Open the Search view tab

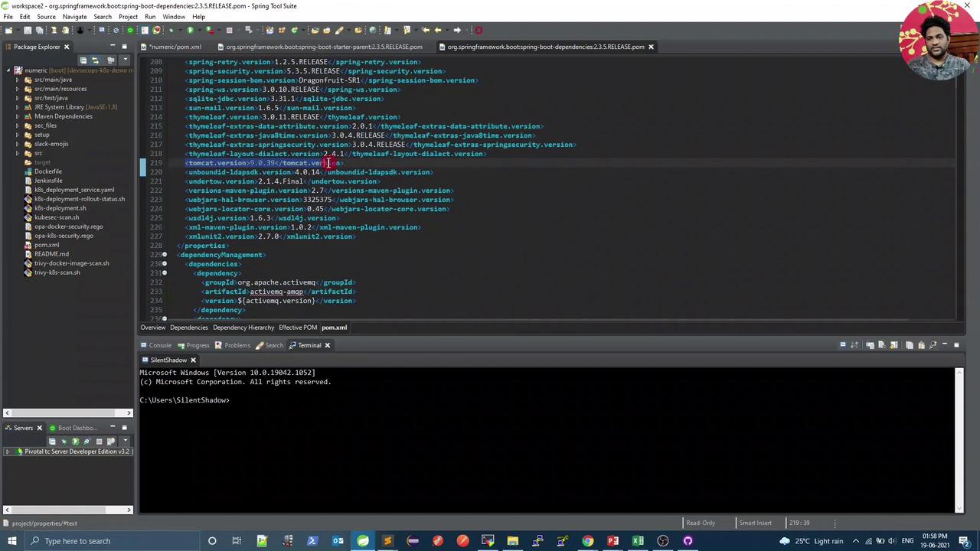point(269,345)
